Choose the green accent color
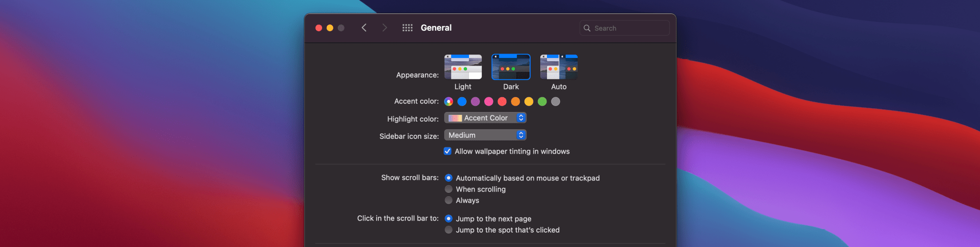 click(x=542, y=101)
